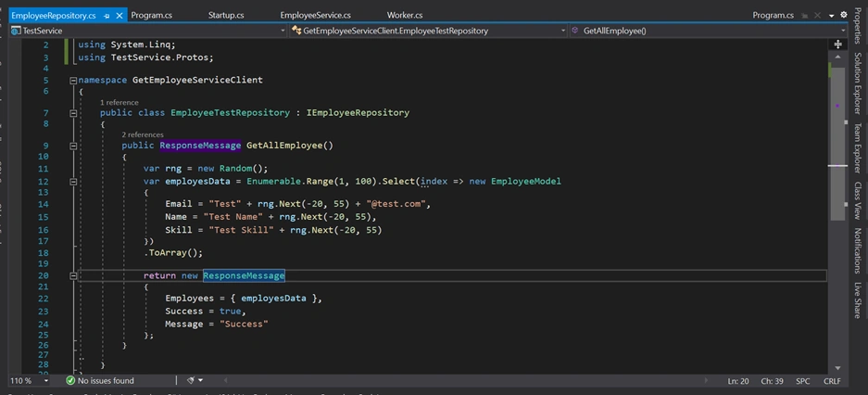Click the EmployeeModel type name on line 12
868x395 pixels.
526,182
